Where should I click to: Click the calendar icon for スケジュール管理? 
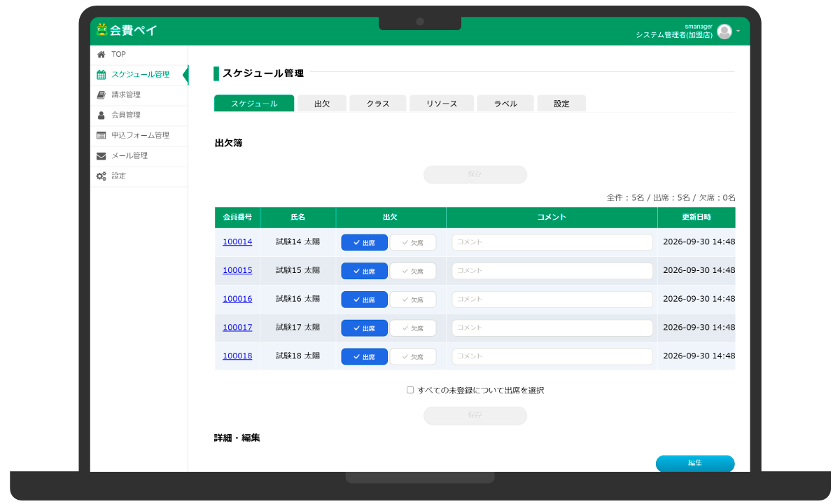101,75
